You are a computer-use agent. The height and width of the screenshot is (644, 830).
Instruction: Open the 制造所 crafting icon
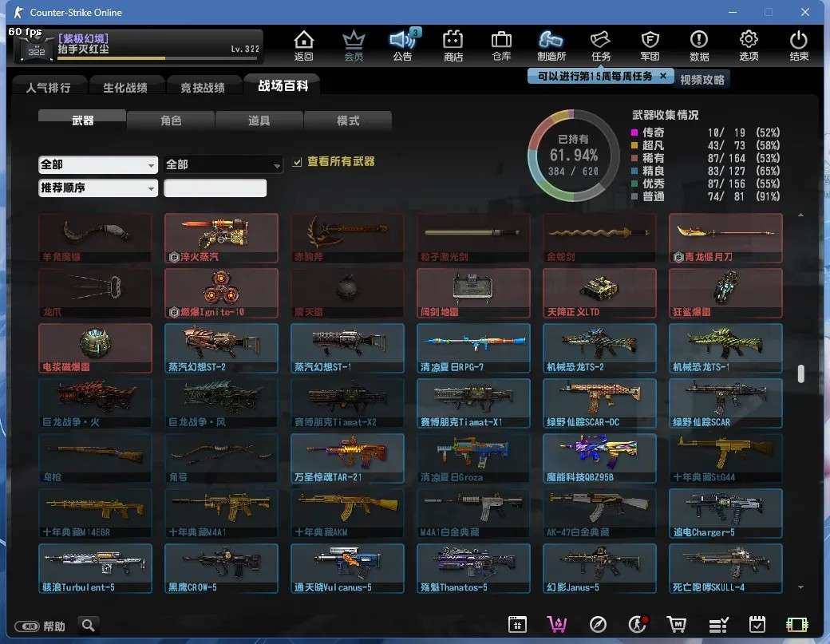551,45
